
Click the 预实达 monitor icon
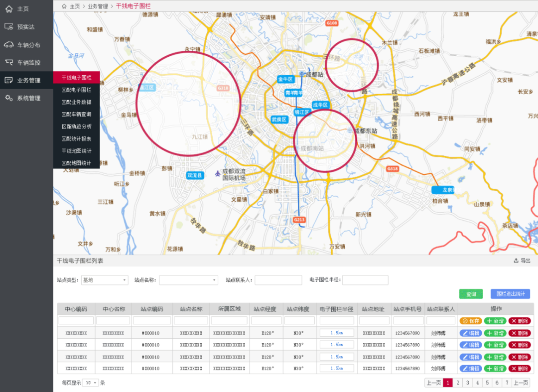(9, 26)
